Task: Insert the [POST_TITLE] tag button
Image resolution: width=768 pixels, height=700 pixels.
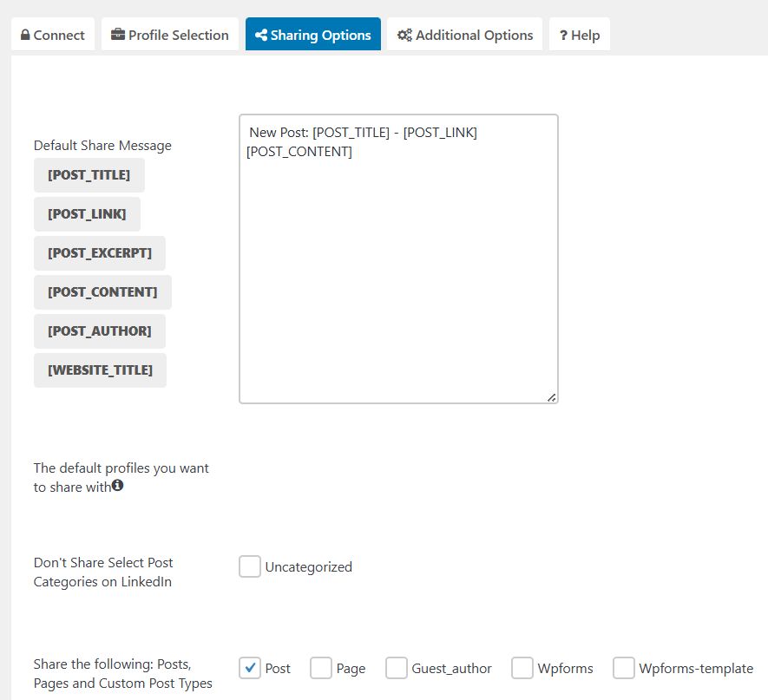Action: tap(89, 175)
